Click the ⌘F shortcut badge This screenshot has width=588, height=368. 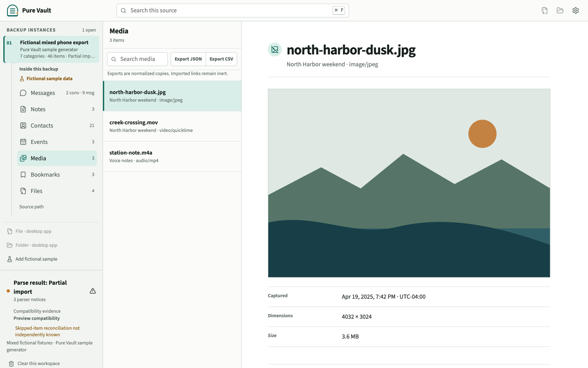(x=339, y=10)
